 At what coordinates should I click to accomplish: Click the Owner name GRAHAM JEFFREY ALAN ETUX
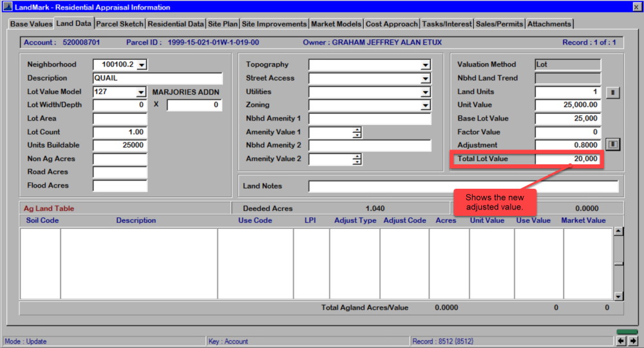coord(387,43)
